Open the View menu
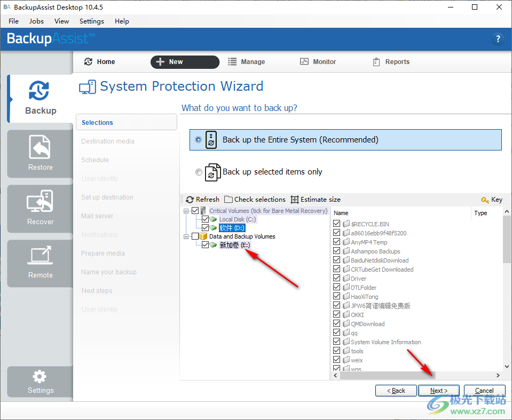The image size is (512, 420). coord(61,21)
